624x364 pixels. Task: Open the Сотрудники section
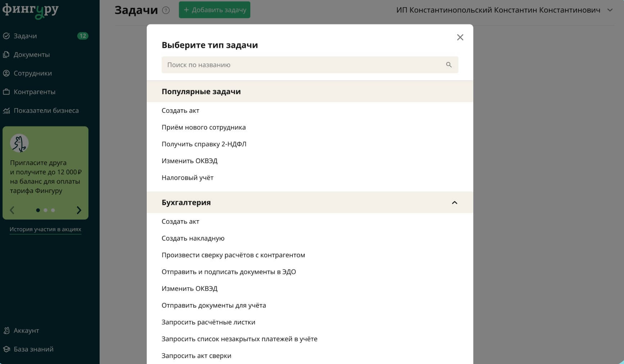coord(33,73)
